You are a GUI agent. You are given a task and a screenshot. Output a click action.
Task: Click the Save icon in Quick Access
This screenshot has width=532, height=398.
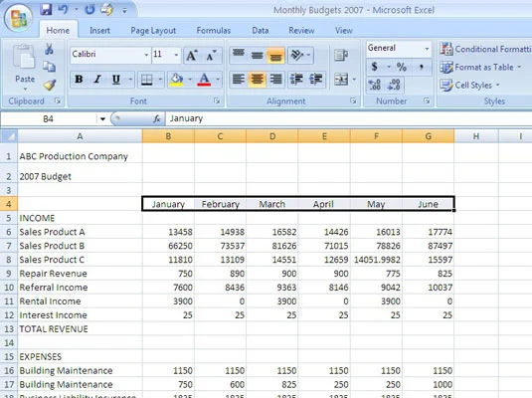pyautogui.click(x=46, y=10)
